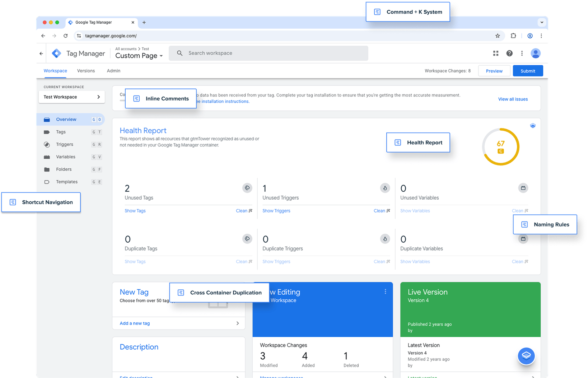The width and height of the screenshot is (588, 378).
Task: Expand the browser tab search dropdown arrow
Action: (x=542, y=22)
